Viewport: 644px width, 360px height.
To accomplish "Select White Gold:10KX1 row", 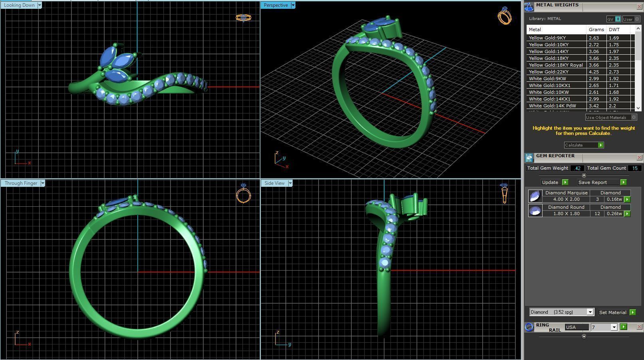I will [581, 85].
